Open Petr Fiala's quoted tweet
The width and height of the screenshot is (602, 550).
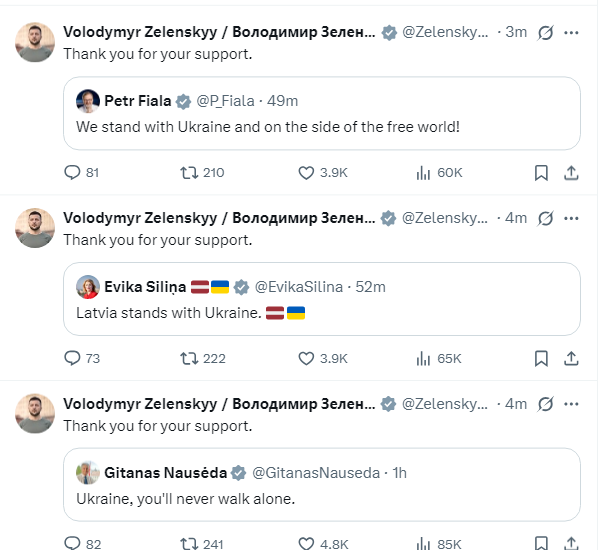322,113
